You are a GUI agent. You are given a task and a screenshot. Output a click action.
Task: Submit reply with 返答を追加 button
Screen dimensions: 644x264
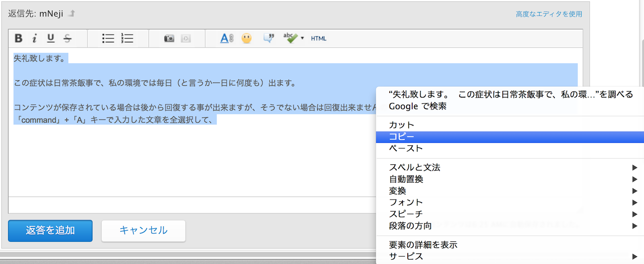(50, 231)
